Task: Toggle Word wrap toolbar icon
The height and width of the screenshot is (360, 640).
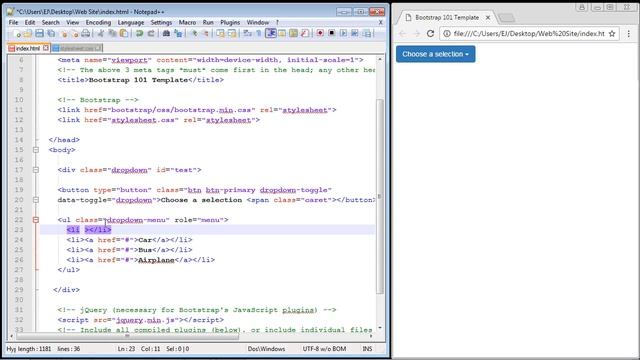Action: [x=247, y=34]
